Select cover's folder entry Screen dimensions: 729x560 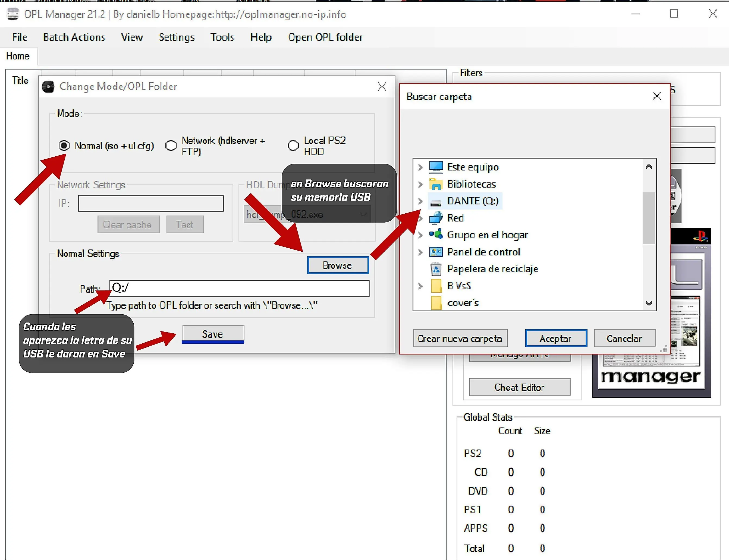point(463,303)
